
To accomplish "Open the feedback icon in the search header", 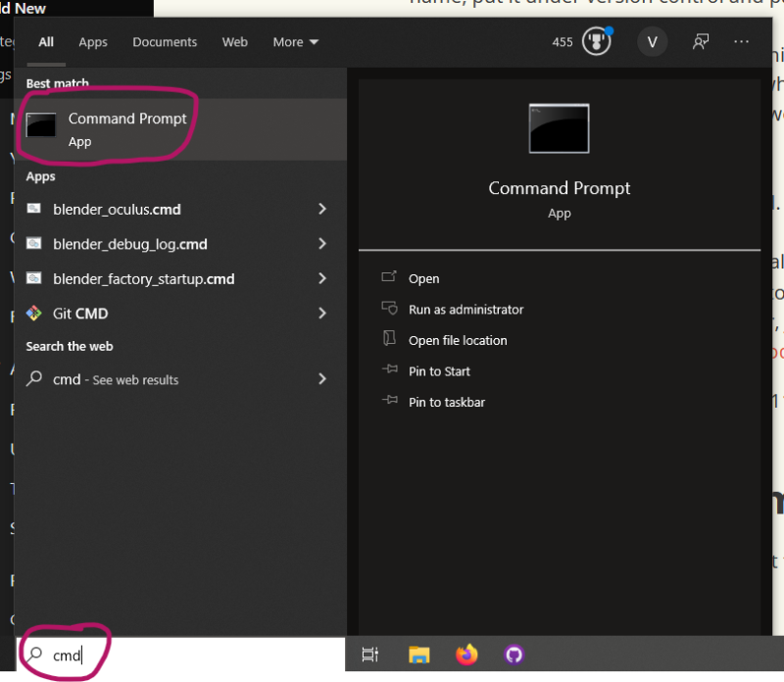I will [701, 42].
